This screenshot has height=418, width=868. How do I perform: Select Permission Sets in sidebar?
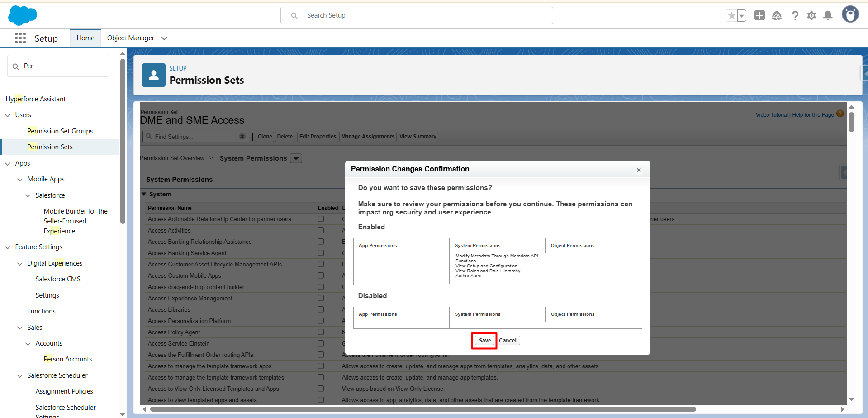tap(50, 147)
